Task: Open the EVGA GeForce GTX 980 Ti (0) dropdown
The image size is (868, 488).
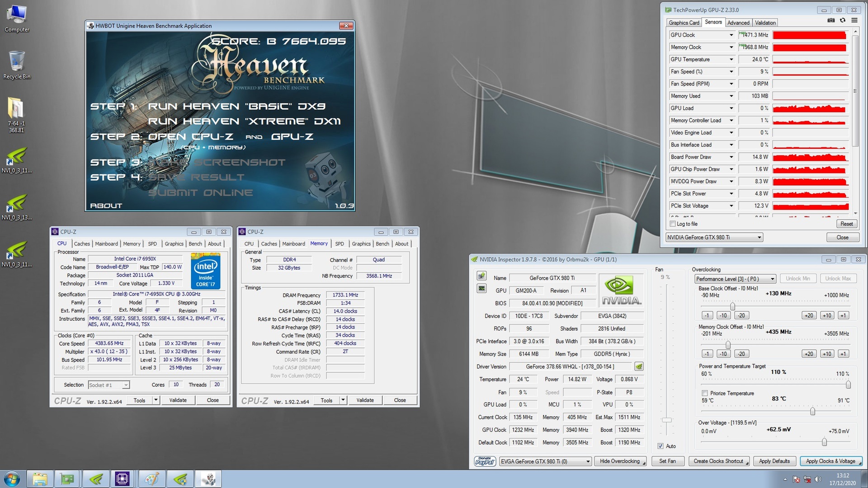Action: click(x=545, y=461)
